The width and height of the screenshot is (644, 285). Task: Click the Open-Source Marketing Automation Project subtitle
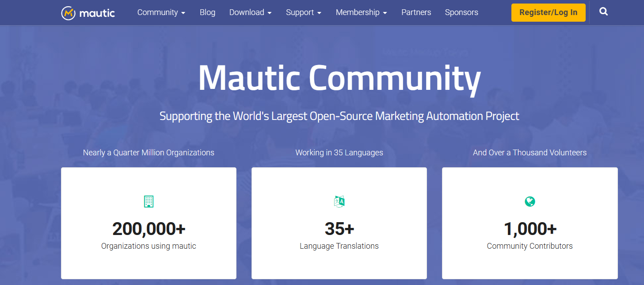(x=339, y=116)
